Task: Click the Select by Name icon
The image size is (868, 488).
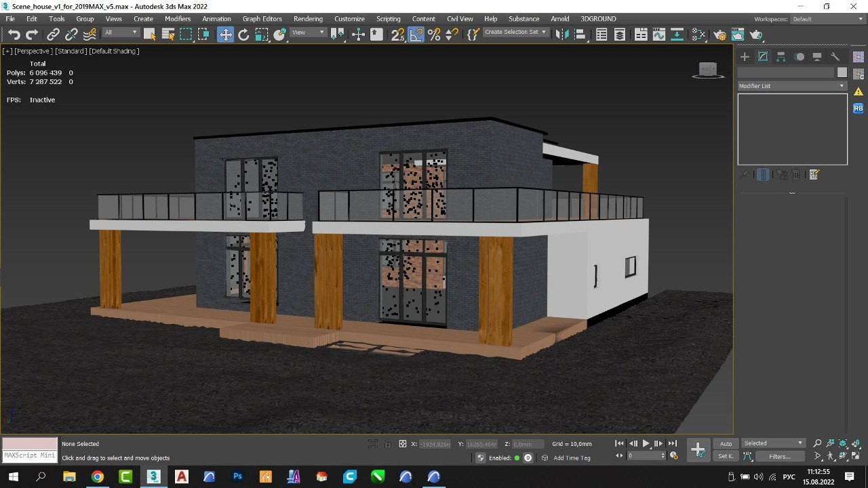Action: [168, 35]
